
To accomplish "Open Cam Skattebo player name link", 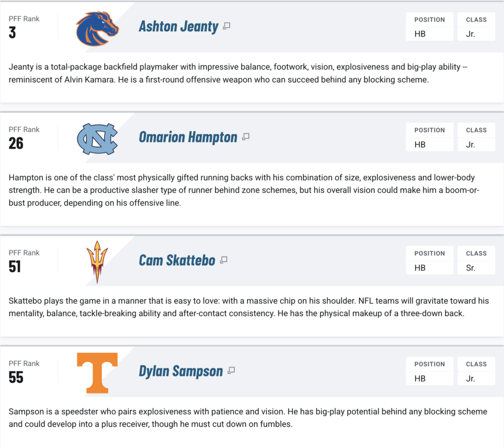I will tap(177, 260).
